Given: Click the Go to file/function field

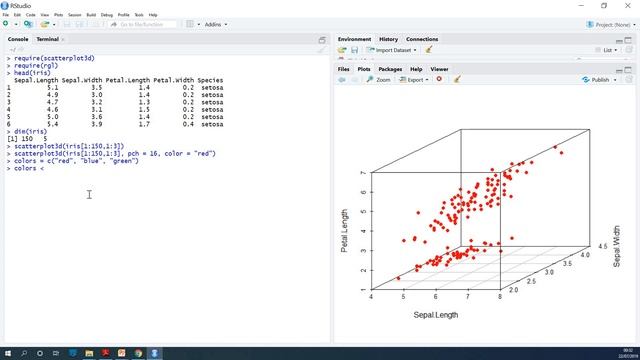Looking at the screenshot, I should pos(143,24).
